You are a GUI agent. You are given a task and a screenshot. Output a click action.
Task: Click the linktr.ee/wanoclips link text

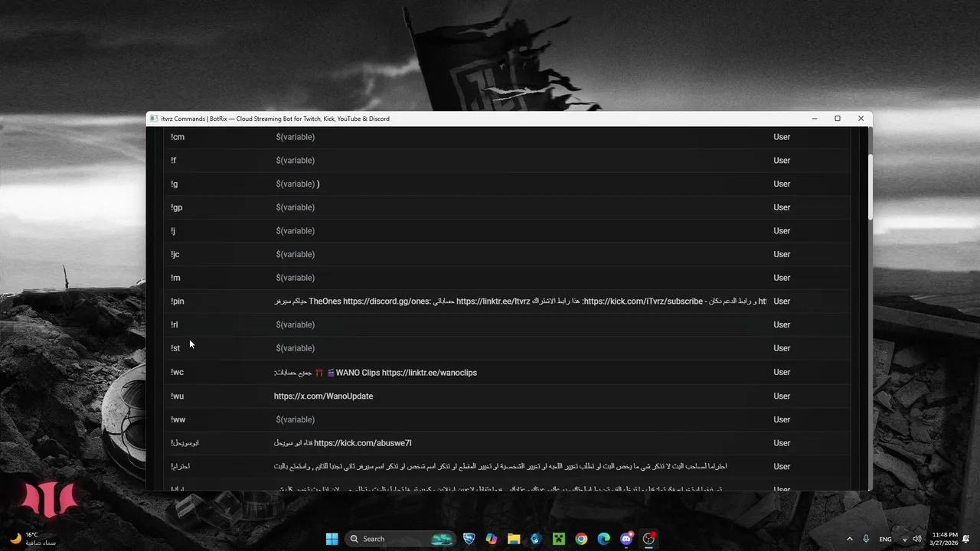[430, 373]
